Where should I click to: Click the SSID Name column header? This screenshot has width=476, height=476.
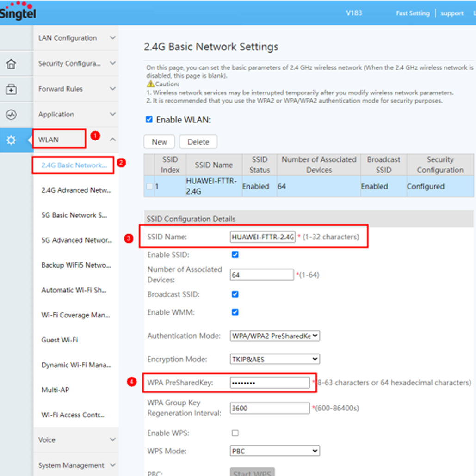click(x=214, y=165)
